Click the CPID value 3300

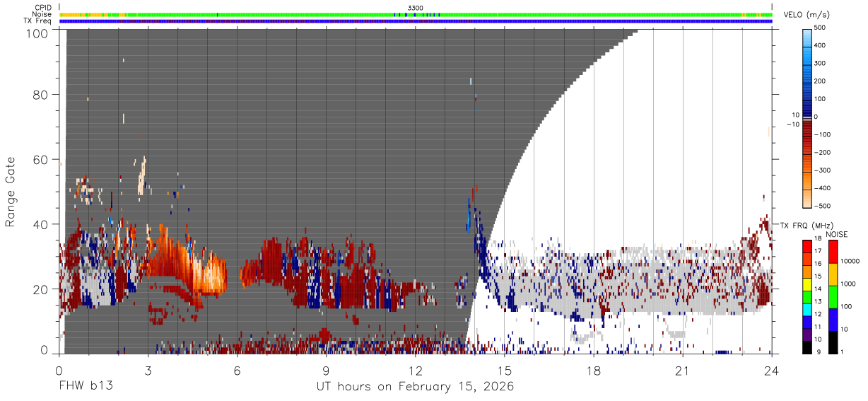pos(416,7)
